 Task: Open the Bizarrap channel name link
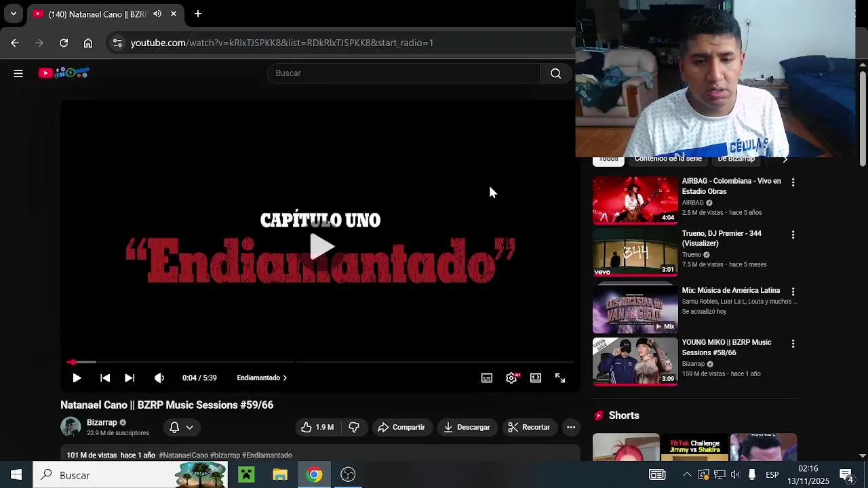tap(102, 422)
